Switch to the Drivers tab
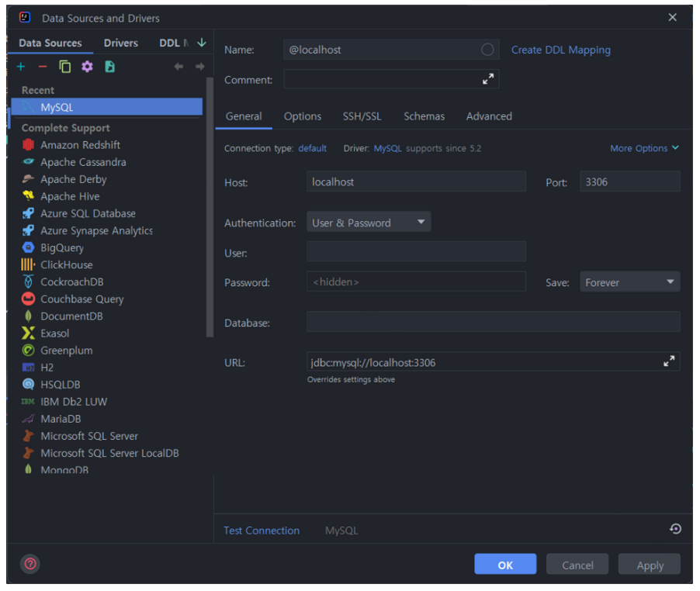The height and width of the screenshot is (591, 700). [x=121, y=43]
